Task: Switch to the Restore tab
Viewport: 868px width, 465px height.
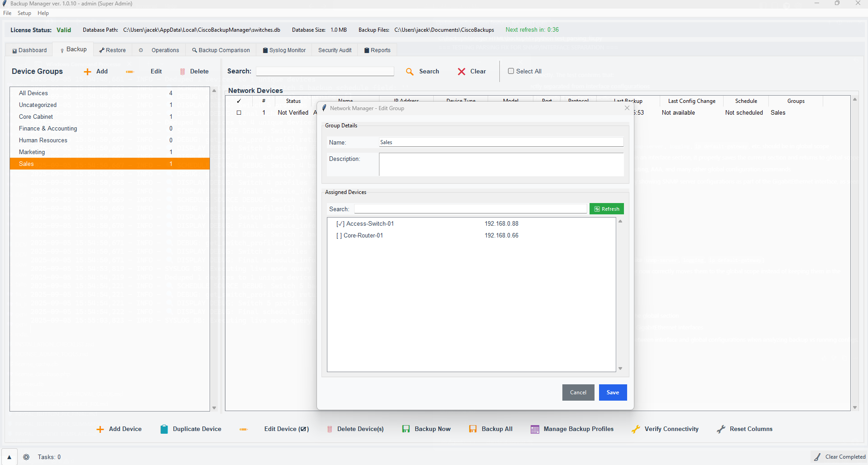Action: tap(113, 50)
